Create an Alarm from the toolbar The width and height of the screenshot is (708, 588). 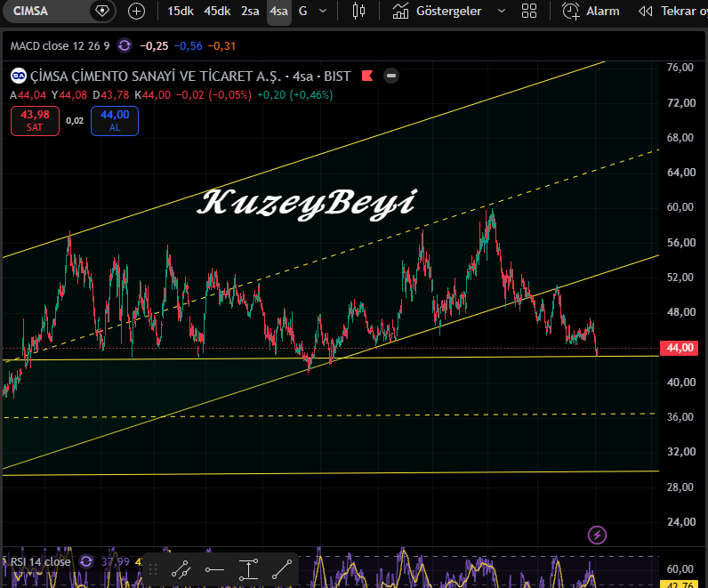point(591,11)
